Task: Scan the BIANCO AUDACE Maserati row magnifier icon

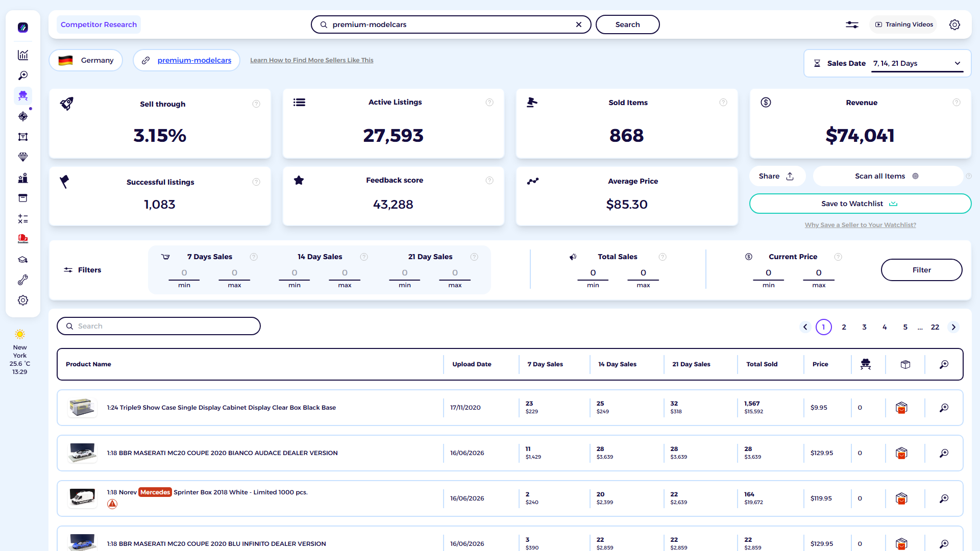Action: (944, 453)
